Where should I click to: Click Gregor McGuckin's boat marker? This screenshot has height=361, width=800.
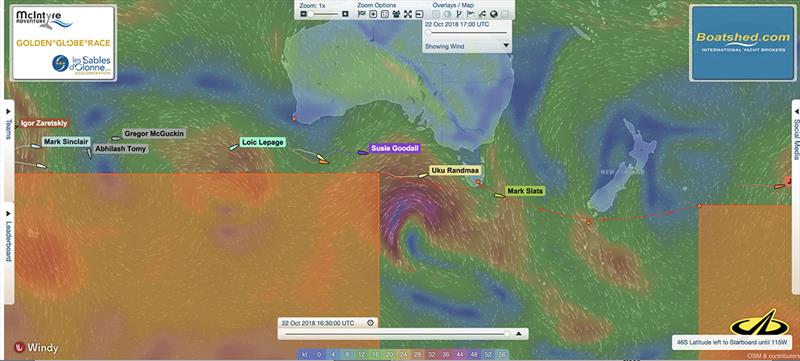[116, 138]
